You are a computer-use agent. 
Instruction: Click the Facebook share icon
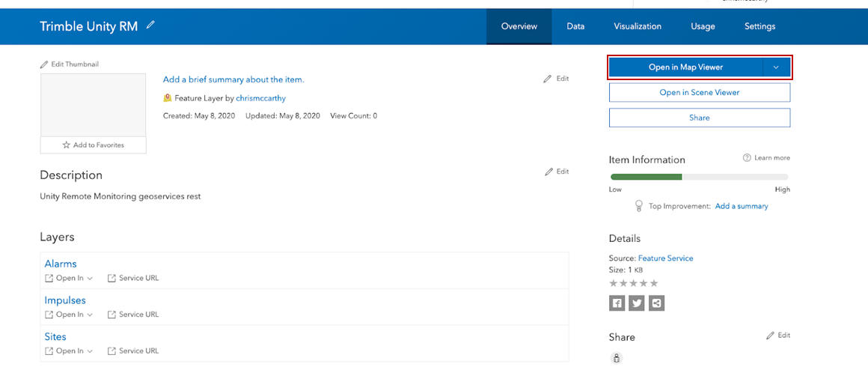pyautogui.click(x=617, y=303)
